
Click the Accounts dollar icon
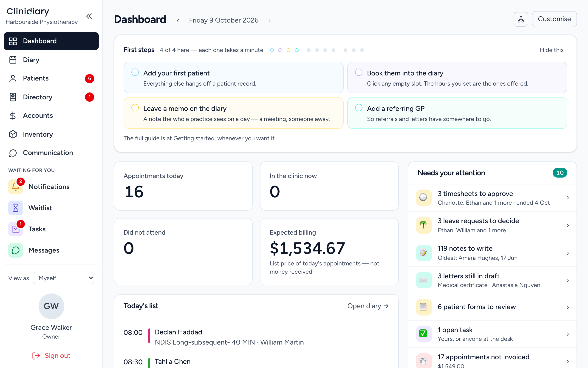click(13, 116)
